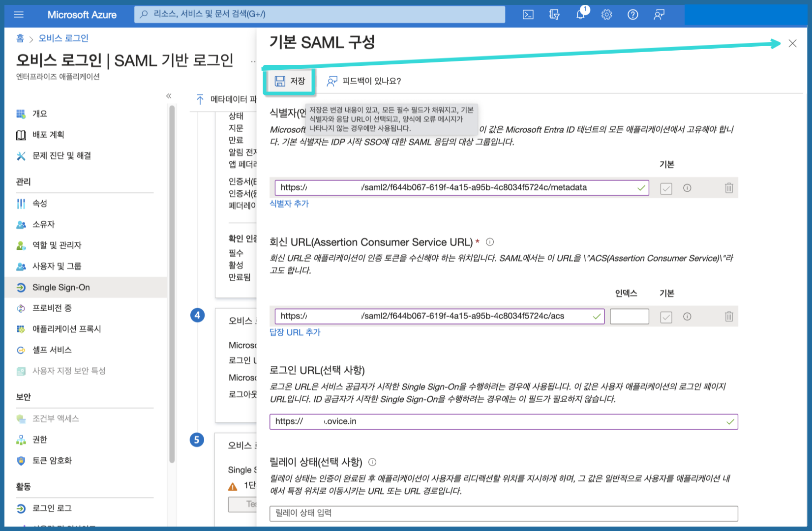Open the notifications bell
Viewport: 812px width, 531px height.
click(581, 14)
